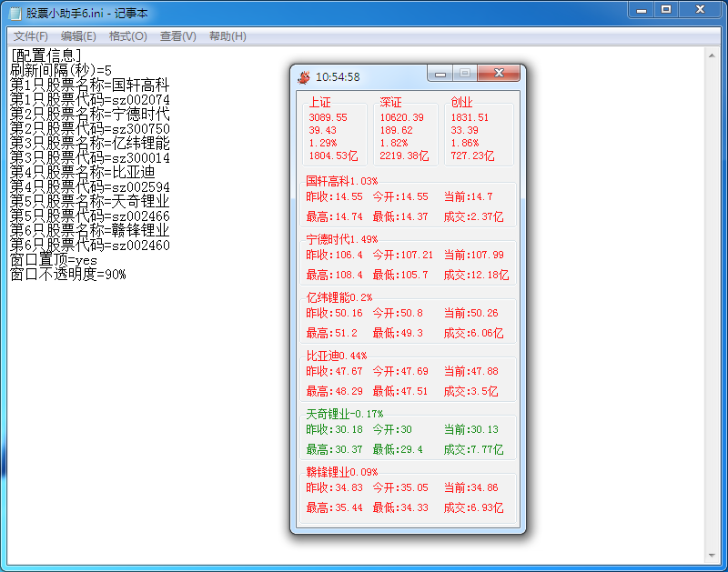Click the line 第4只股票代码=sz002594
The image size is (728, 572).
point(89,186)
